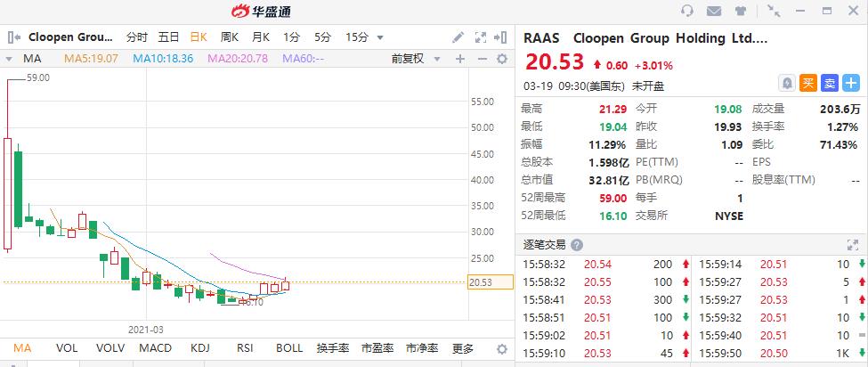Image resolution: width=868 pixels, height=367 pixels.
Task: Collapse the MA indicator row triangle
Action: pos(9,59)
